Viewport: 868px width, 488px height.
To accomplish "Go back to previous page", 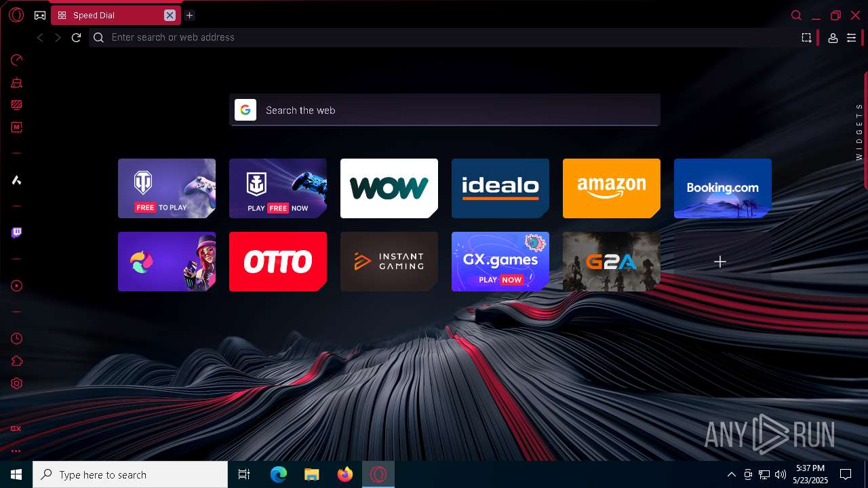I will [40, 37].
